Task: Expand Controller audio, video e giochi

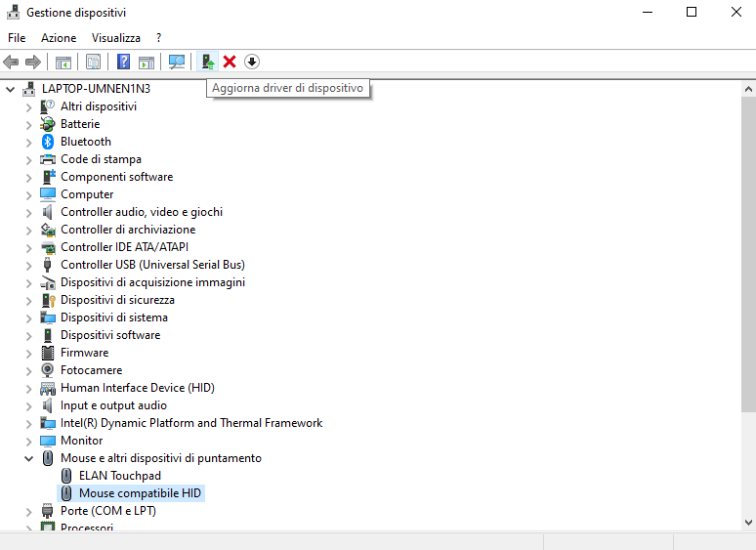Action: [28, 213]
